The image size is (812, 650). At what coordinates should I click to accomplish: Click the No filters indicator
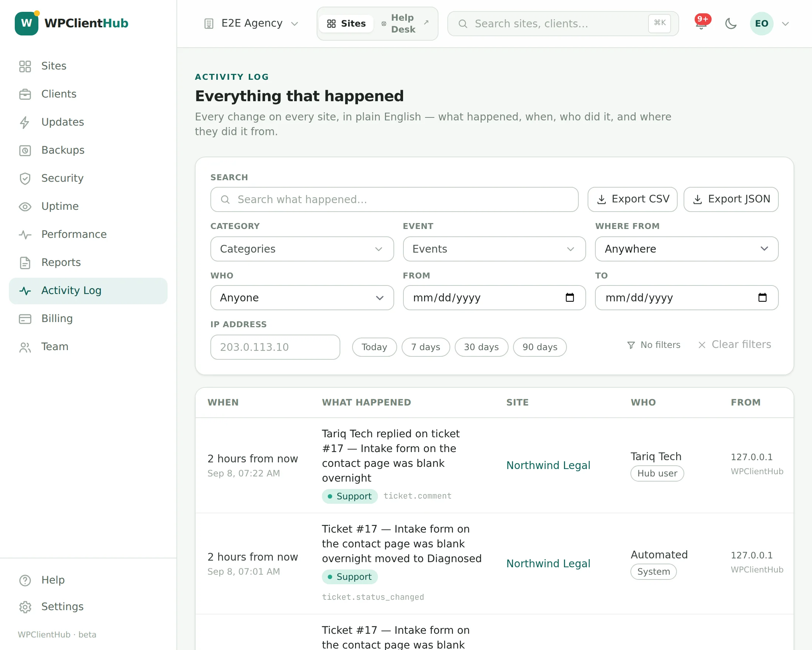click(x=653, y=345)
